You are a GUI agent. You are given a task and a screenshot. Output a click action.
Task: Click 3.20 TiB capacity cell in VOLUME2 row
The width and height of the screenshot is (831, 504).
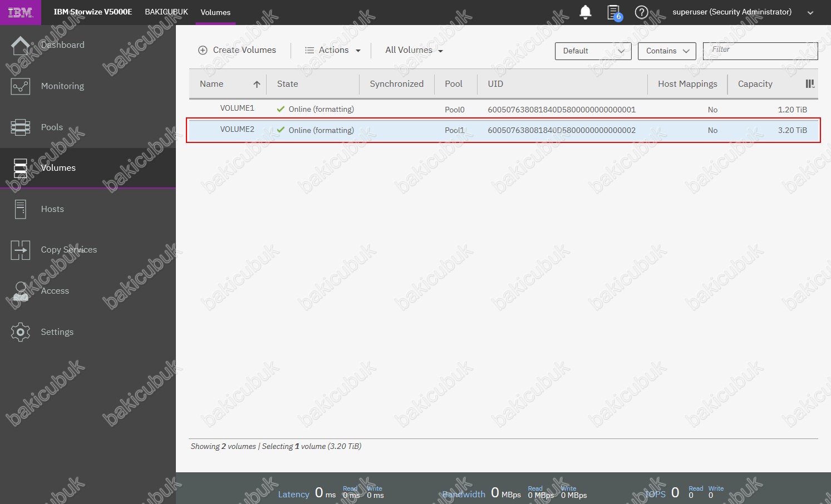coord(793,130)
